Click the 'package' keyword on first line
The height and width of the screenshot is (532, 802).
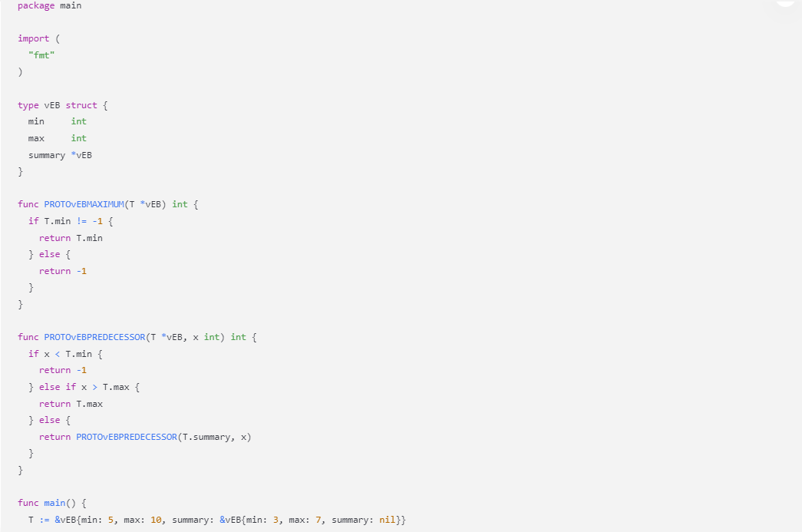pos(36,5)
